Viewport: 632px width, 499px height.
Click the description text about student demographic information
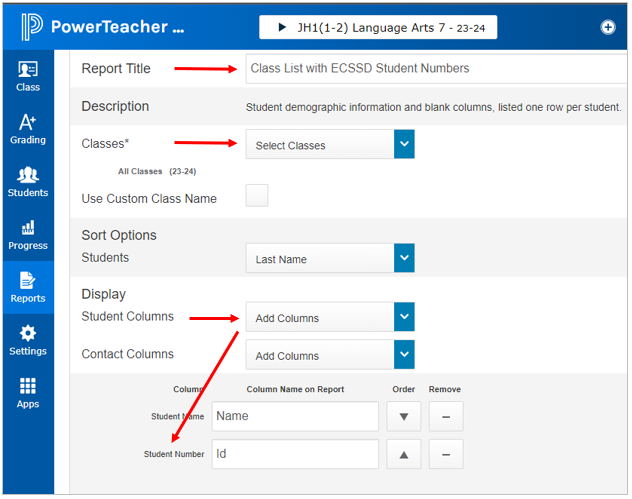pos(433,107)
